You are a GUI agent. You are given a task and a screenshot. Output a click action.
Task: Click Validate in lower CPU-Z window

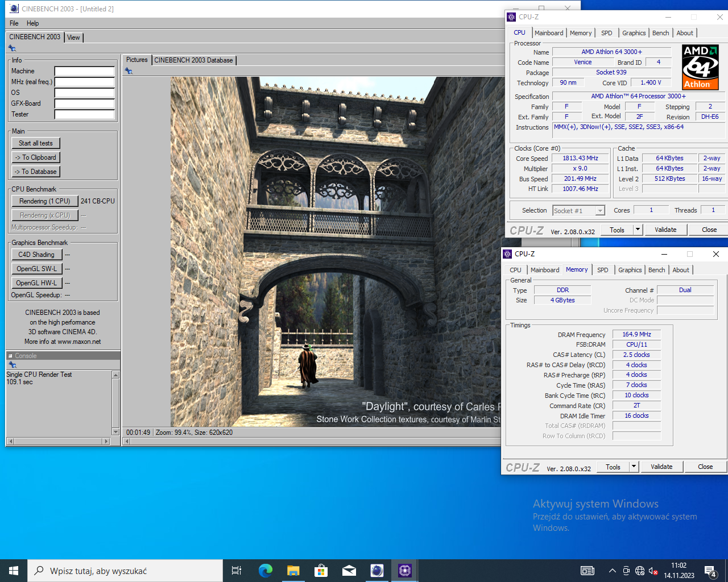coord(661,467)
